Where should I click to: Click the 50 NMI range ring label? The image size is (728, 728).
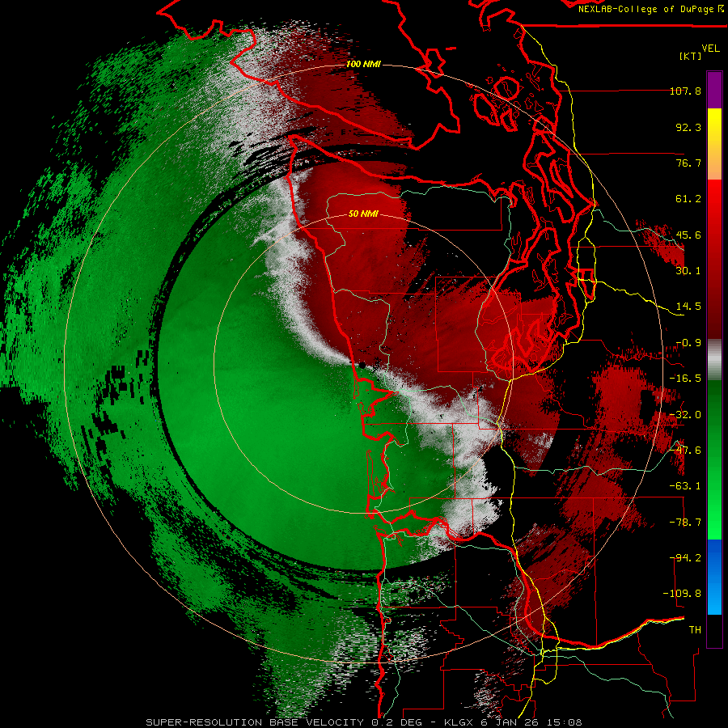[363, 214]
